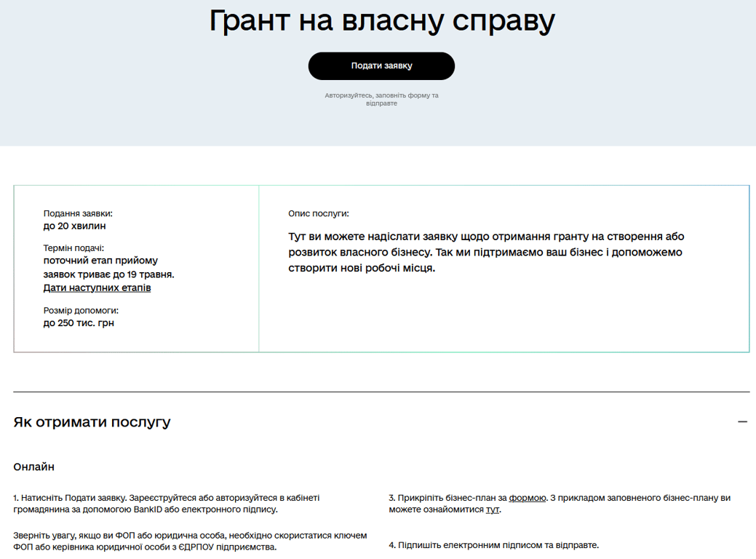The height and width of the screenshot is (559, 756).
Task: Collapse the section using the minus icon
Action: click(x=742, y=421)
